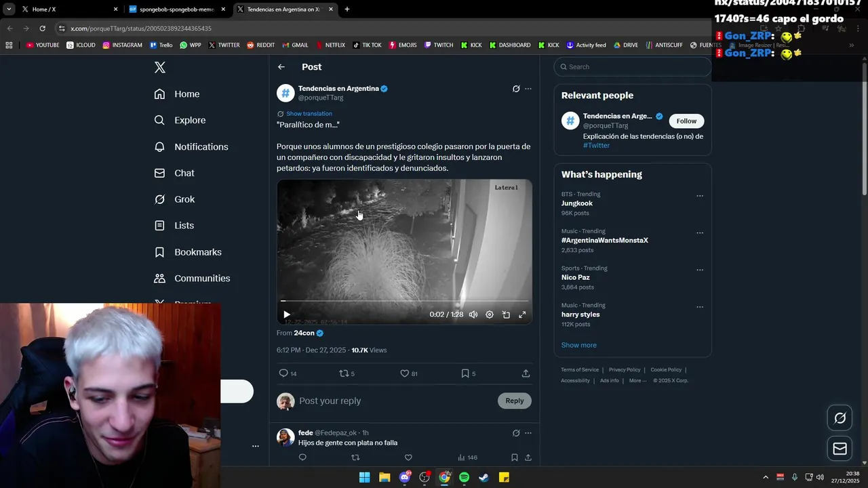Open #Twitter hashtag link
868x488 pixels.
(596, 146)
